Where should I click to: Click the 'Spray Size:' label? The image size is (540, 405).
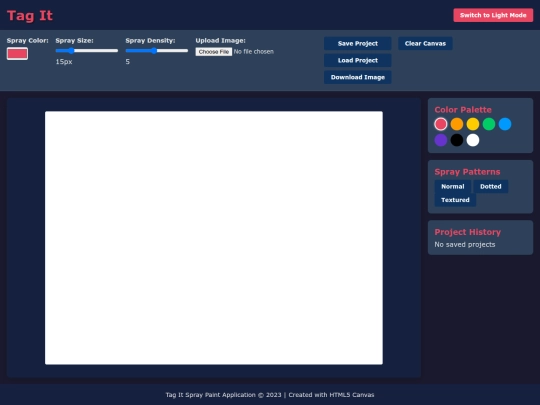[74, 41]
